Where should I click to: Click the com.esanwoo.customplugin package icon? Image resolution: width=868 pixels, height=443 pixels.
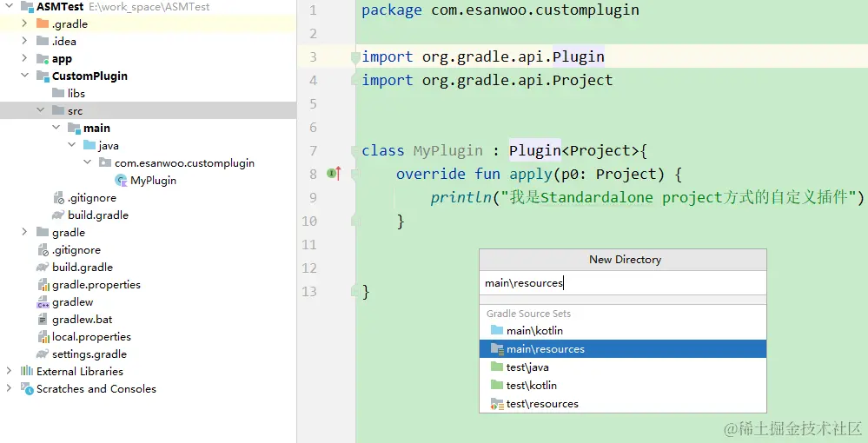[105, 162]
